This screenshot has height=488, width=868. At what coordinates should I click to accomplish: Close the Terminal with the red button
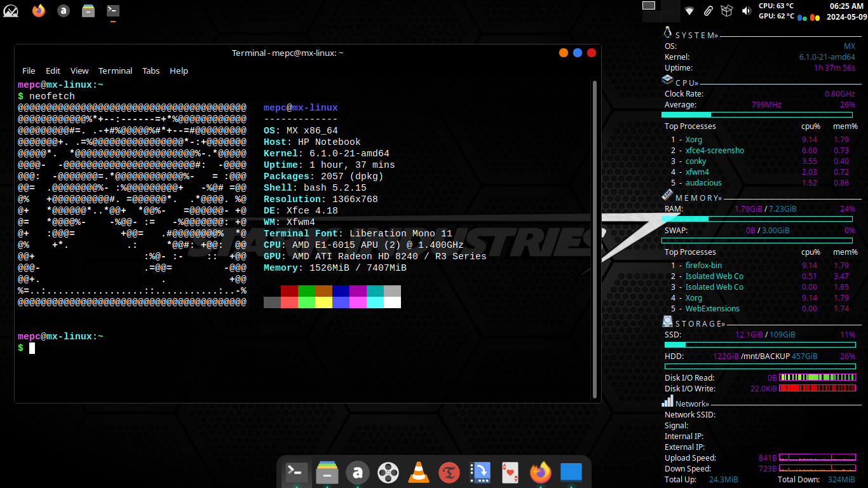592,53
